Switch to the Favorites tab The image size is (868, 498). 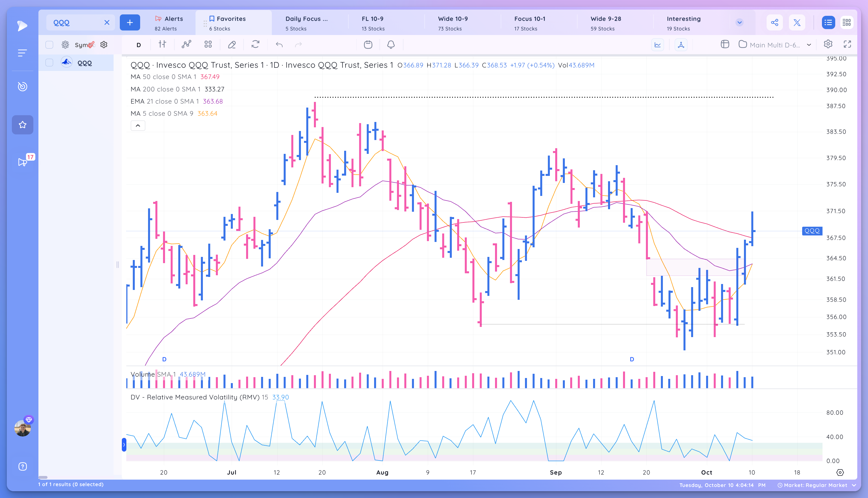pyautogui.click(x=233, y=23)
